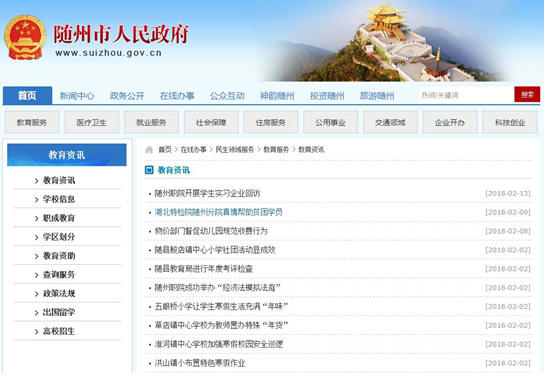Click the date [2018-02-13]
Screen dimensions: 544x380
(x=508, y=193)
